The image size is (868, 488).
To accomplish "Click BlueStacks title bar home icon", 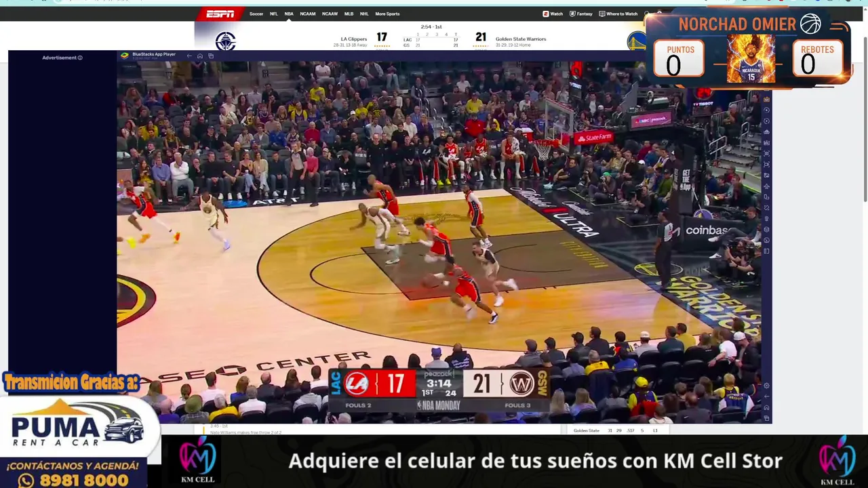I will point(200,56).
